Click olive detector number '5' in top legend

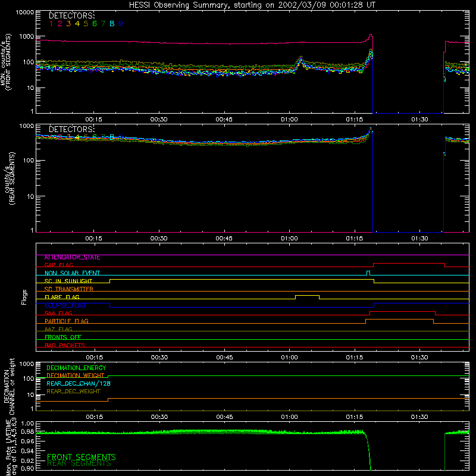(86, 24)
